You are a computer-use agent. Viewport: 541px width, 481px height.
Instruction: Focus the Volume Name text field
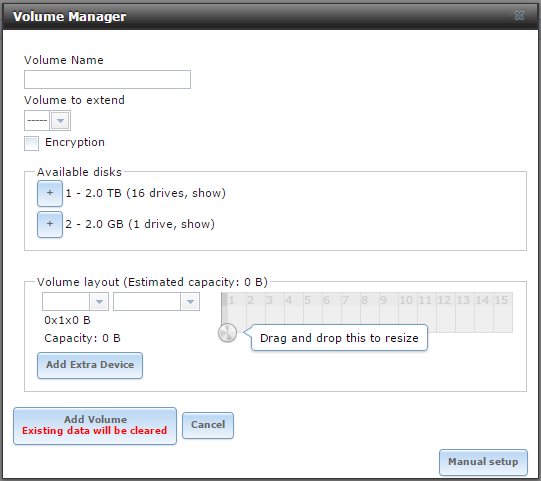pyautogui.click(x=107, y=79)
